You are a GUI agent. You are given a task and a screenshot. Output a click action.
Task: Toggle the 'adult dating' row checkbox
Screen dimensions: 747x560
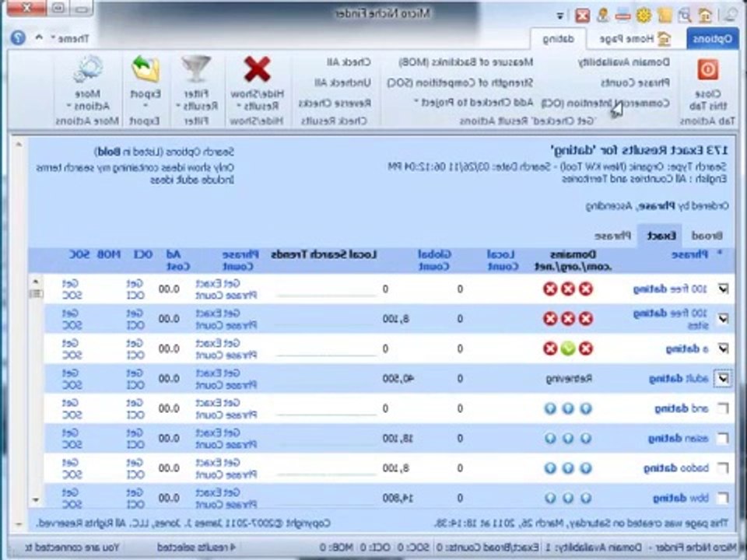point(723,379)
